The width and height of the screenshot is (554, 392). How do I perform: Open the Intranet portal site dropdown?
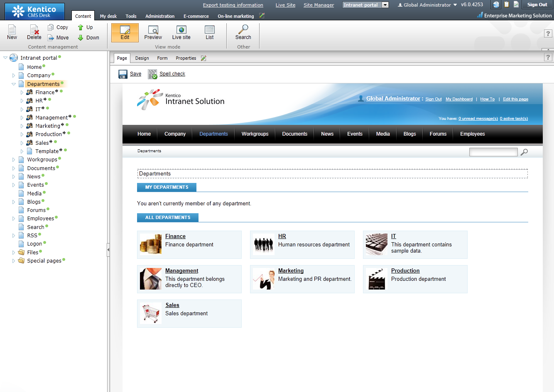385,5
